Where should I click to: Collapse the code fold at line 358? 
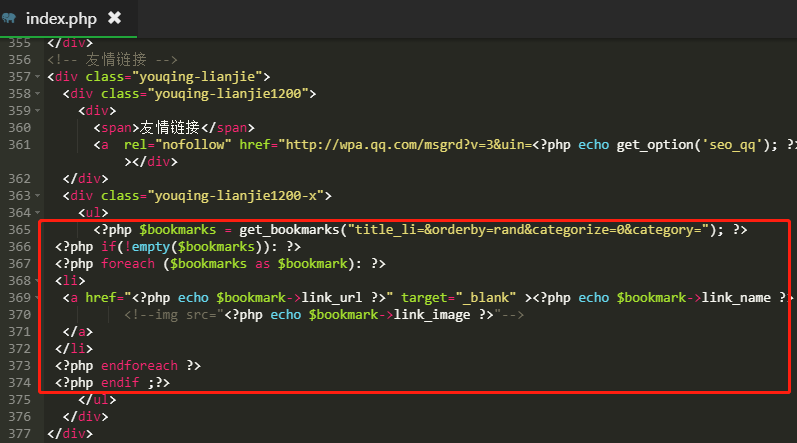38,94
